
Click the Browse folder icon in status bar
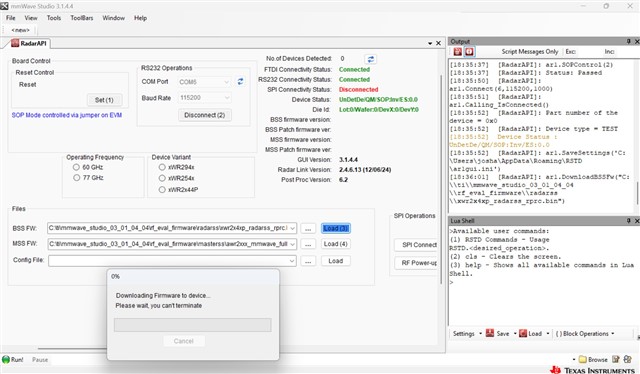[x=582, y=359]
